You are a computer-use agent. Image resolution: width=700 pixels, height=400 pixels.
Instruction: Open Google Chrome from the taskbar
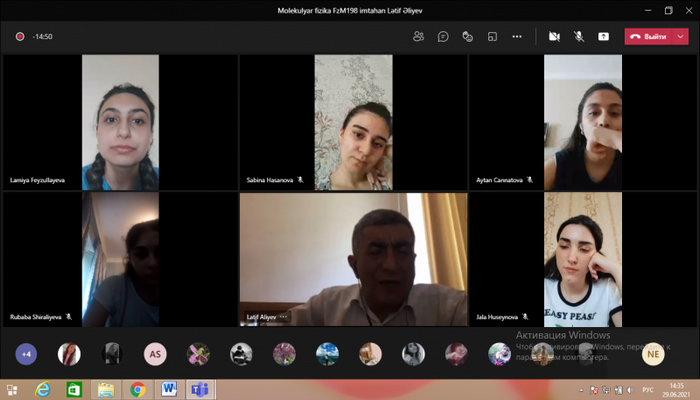137,389
